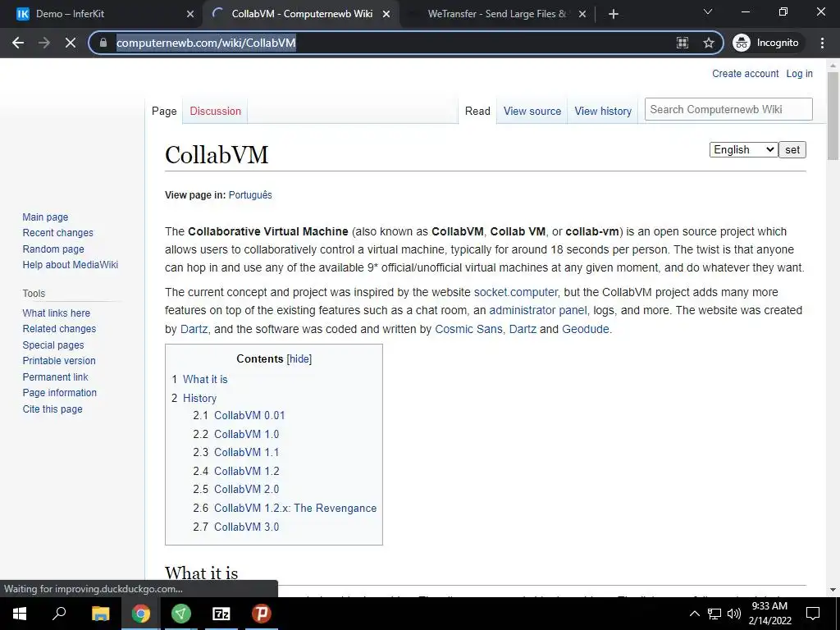The image size is (840, 630).
Task: Open Cite this page link
Action: click(x=52, y=409)
